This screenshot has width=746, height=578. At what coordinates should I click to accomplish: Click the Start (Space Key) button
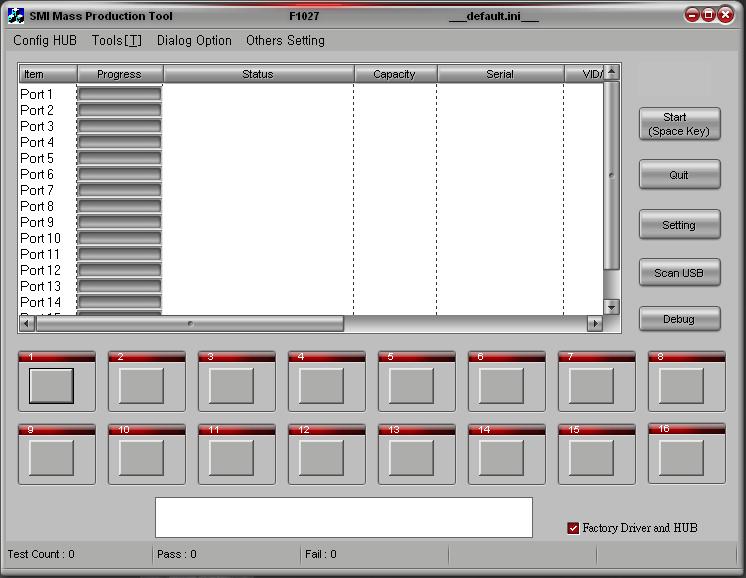tap(679, 124)
